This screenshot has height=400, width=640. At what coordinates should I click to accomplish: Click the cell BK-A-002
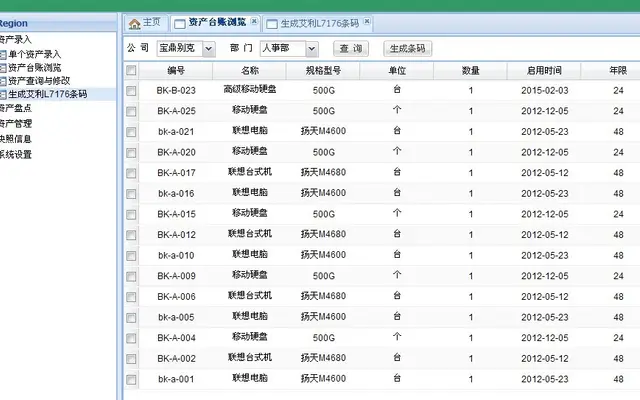click(176, 359)
